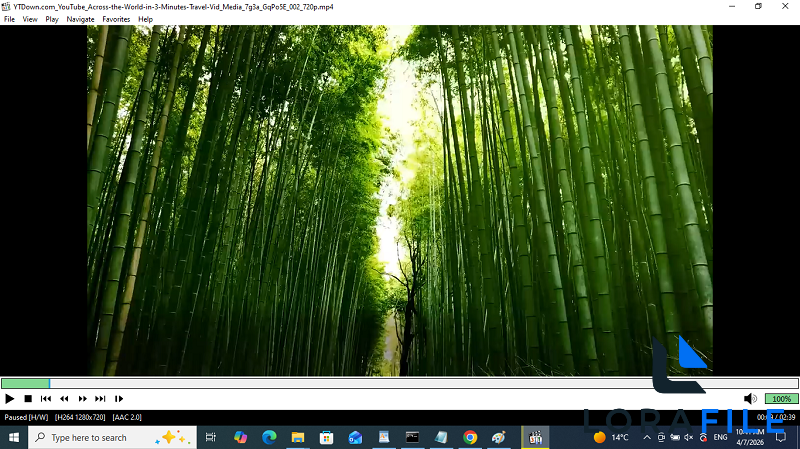Open the Help menu

tap(145, 19)
